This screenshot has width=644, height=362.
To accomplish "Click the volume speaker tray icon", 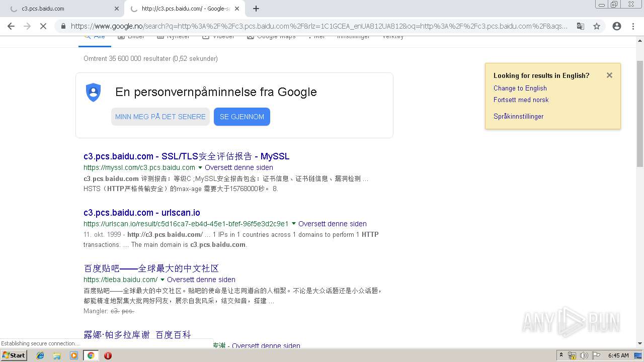I will click(584, 355).
